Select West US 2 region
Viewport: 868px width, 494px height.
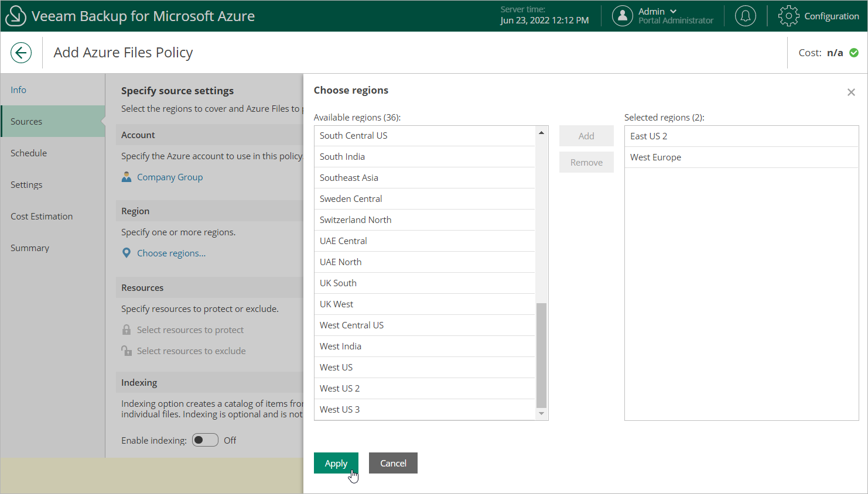click(x=425, y=388)
